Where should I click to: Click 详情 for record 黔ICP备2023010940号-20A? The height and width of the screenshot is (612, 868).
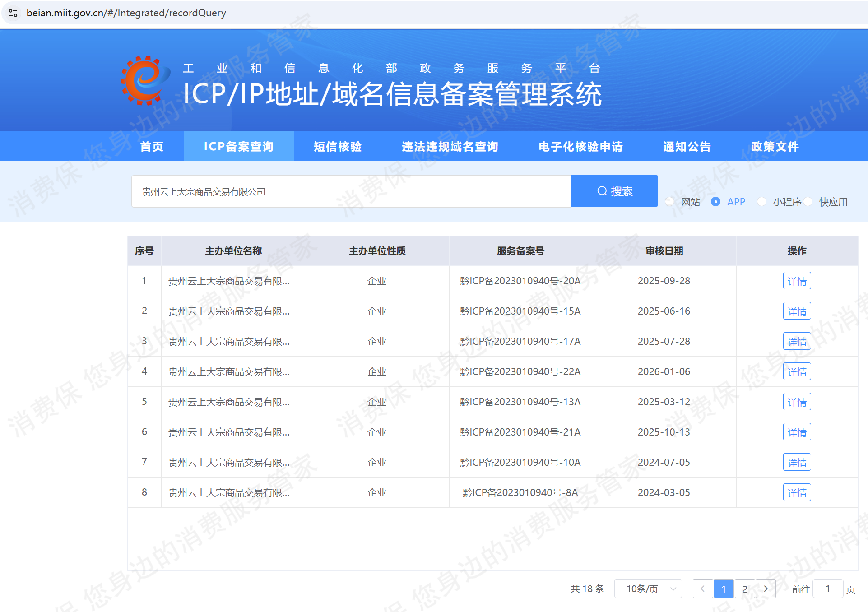click(797, 281)
